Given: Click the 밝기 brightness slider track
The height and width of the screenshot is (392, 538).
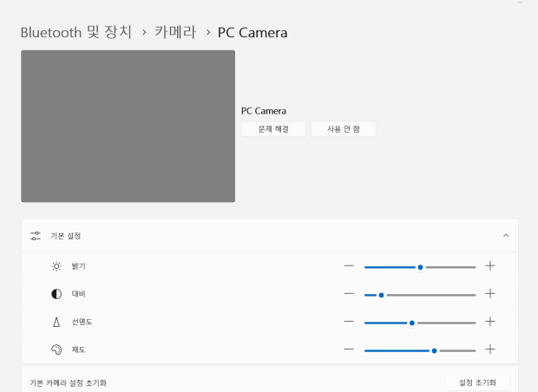Looking at the screenshot, I should (420, 267).
